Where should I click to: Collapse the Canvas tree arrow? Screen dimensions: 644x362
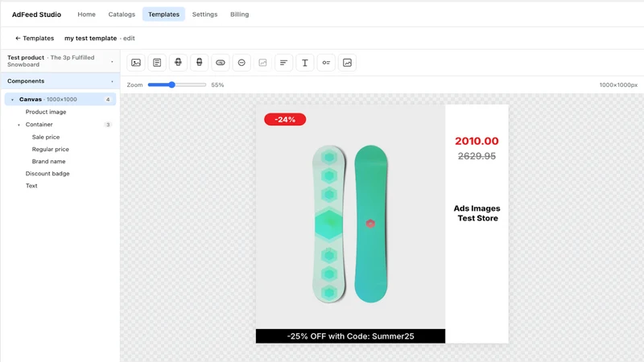point(12,99)
